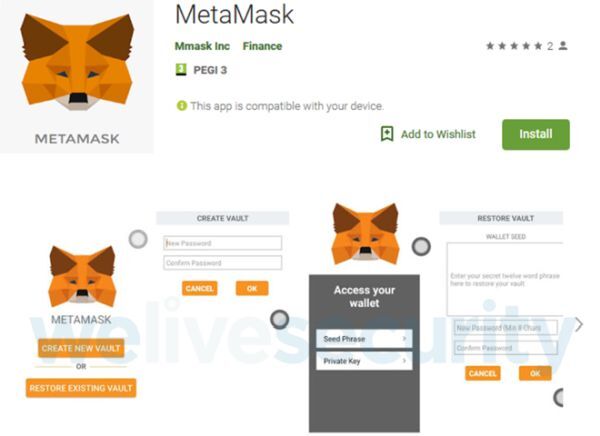Screen dimensions: 600x436
Task: Click the Confirm Password field under Create Vault
Action: [223, 263]
